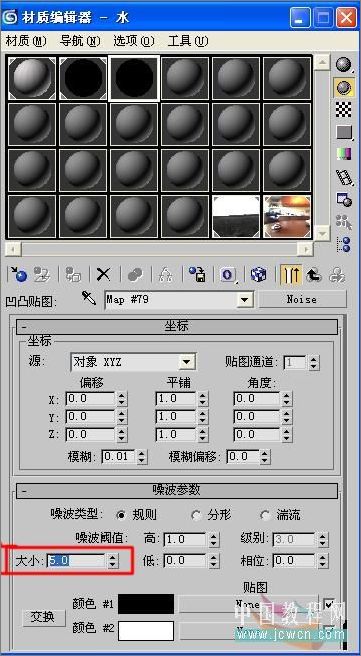Click the 贴图通道 spinner arrows
This screenshot has width=361, height=656.
tap(314, 362)
